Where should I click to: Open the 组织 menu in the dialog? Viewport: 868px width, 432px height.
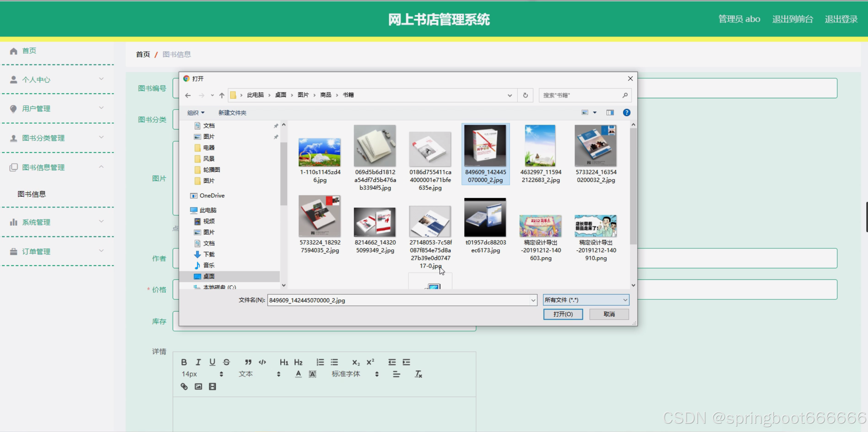point(195,113)
